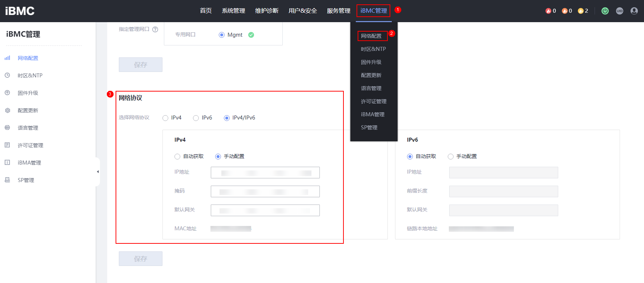Click sidebar 许可证管理 document icon
This screenshot has height=283, width=644.
[7, 145]
